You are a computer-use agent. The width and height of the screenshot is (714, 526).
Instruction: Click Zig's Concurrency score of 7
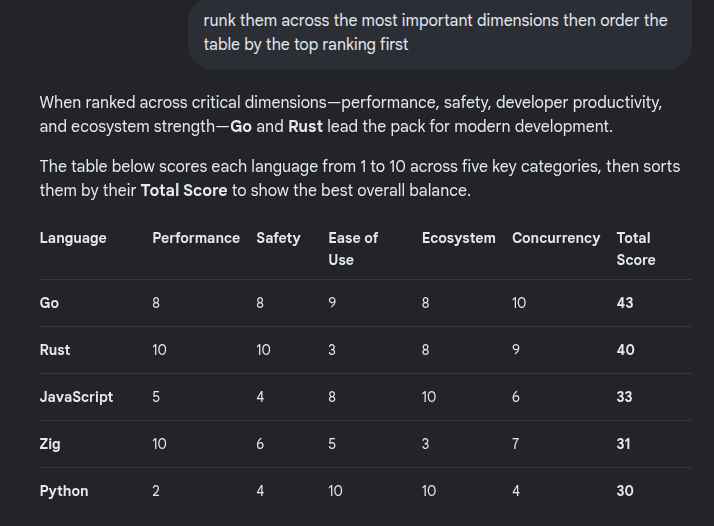click(515, 444)
